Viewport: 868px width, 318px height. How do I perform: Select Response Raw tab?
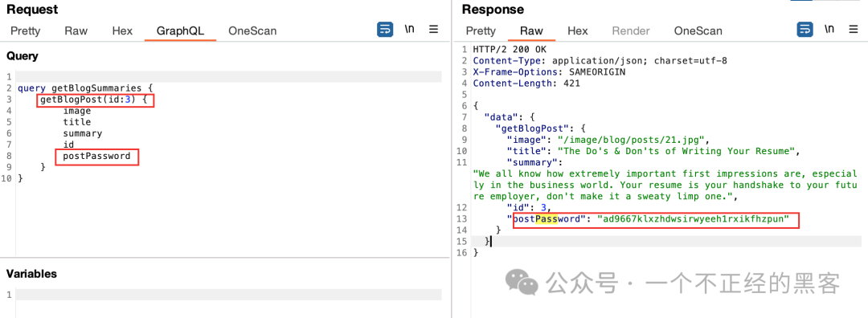click(531, 31)
